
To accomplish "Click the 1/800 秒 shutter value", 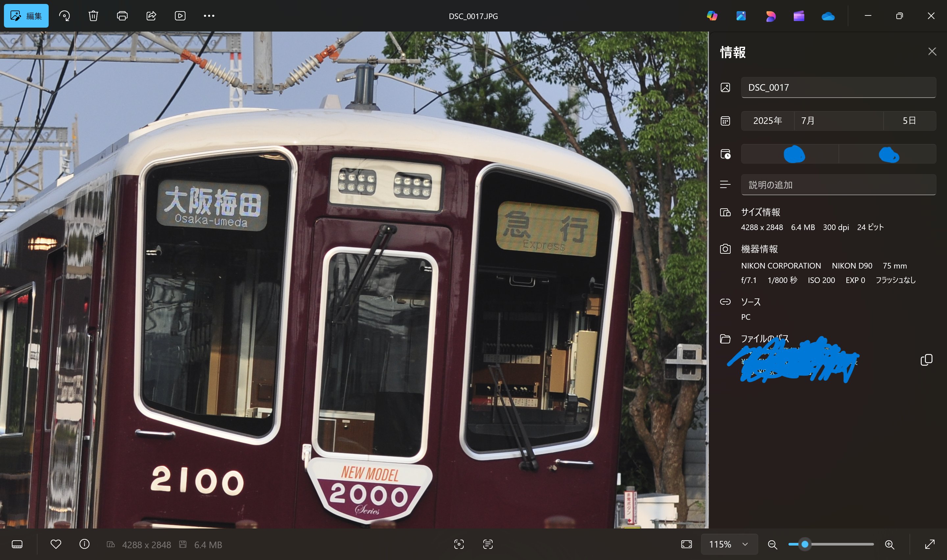I will [x=783, y=280].
